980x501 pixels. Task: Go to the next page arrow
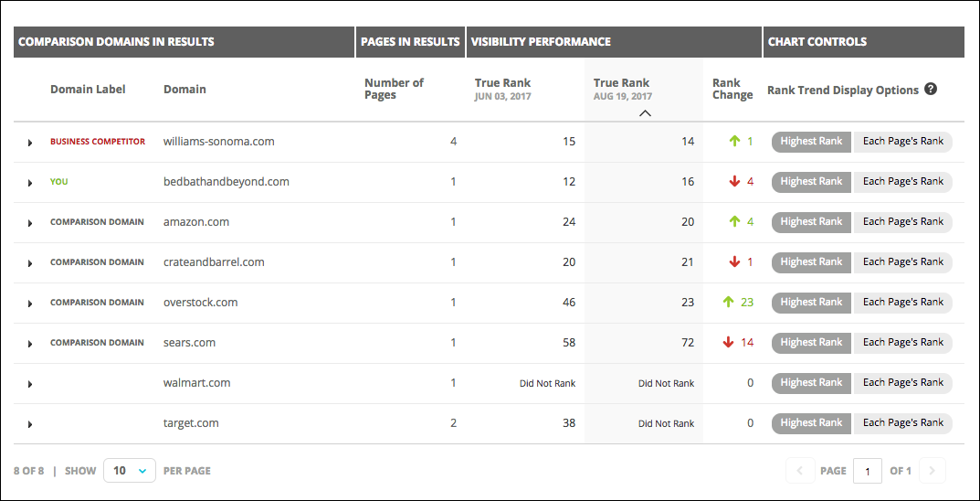(x=932, y=471)
